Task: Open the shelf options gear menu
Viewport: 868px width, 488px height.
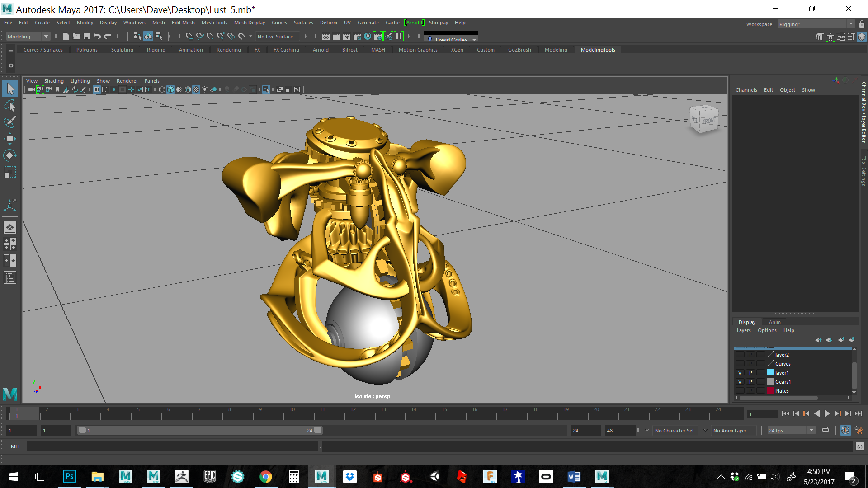Action: click(11, 66)
